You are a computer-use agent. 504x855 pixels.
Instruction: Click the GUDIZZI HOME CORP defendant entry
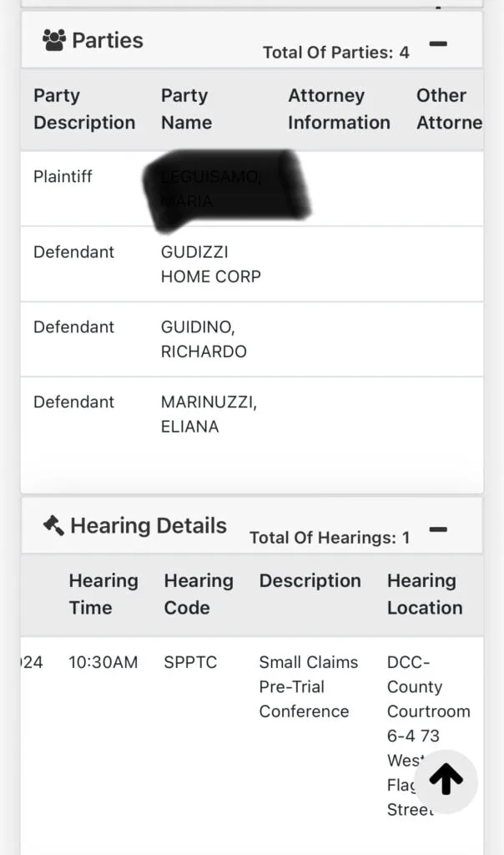coord(210,264)
